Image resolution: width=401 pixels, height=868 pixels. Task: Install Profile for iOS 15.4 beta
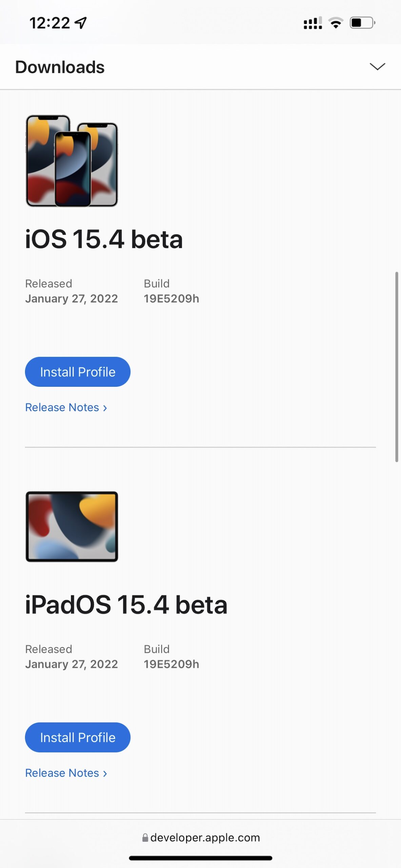78,372
